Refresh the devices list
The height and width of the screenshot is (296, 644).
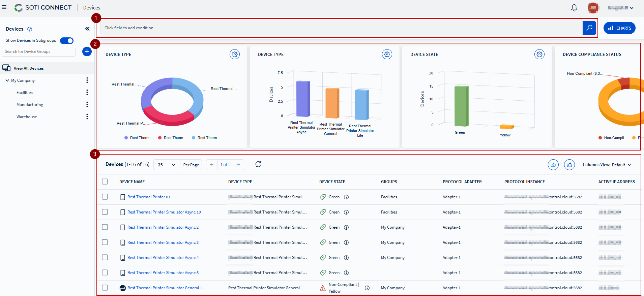click(258, 164)
